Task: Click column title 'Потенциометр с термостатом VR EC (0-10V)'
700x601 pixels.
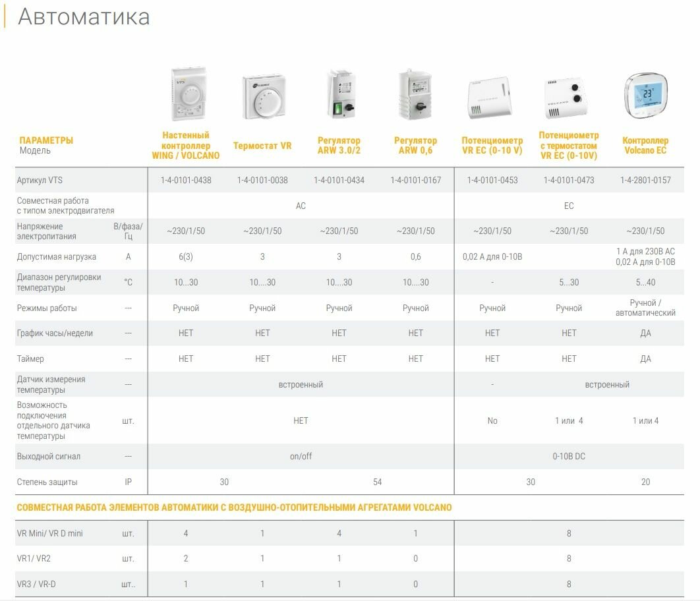Action: [569, 146]
